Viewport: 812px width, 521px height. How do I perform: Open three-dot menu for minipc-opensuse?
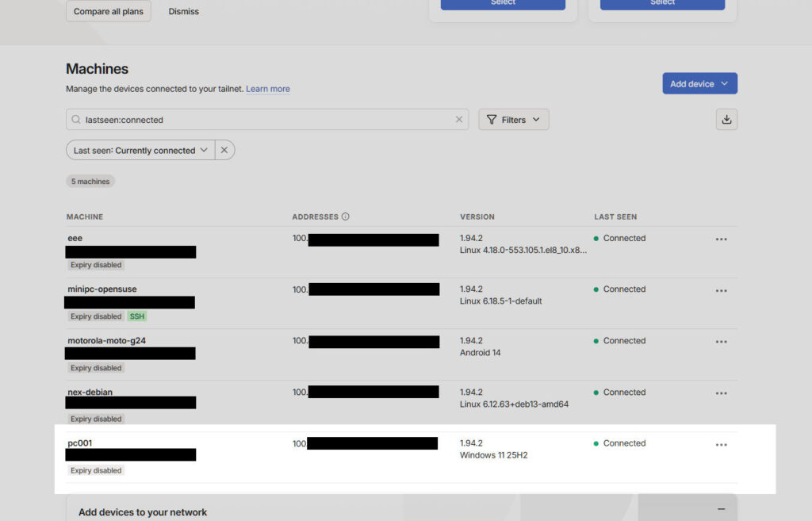click(x=721, y=290)
